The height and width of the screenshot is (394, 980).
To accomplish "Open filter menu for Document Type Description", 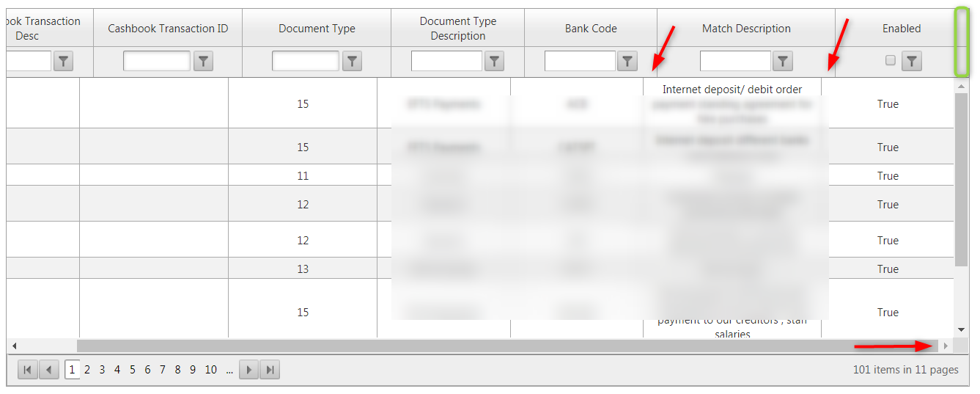I will pyautogui.click(x=495, y=61).
